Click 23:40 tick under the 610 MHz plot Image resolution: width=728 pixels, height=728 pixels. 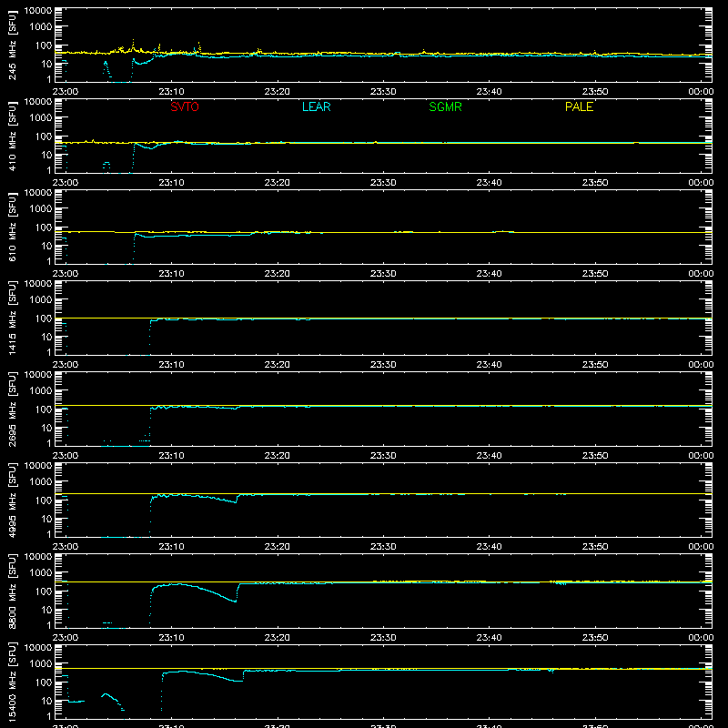point(489,274)
